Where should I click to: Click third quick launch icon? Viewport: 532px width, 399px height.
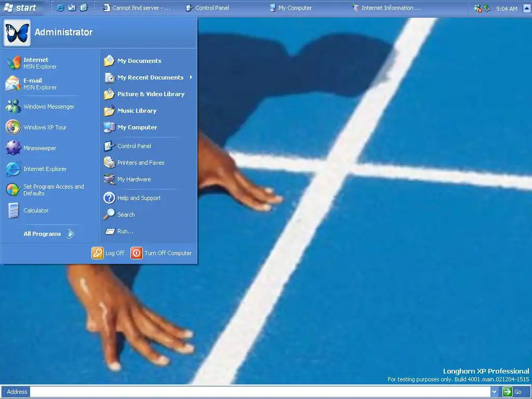pyautogui.click(x=84, y=8)
